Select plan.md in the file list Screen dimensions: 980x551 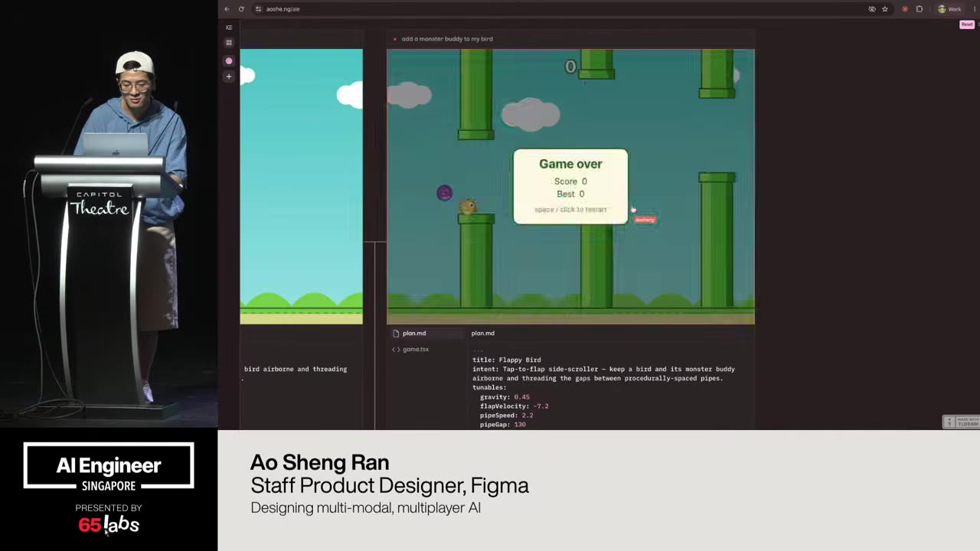point(426,333)
